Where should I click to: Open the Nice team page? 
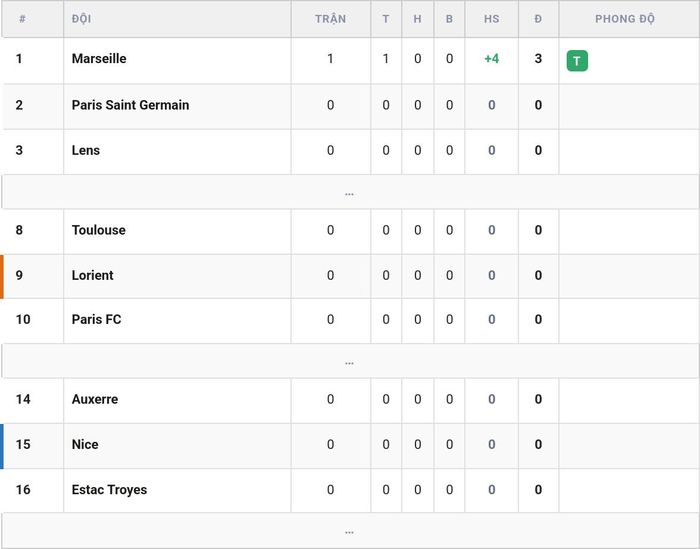pos(85,445)
